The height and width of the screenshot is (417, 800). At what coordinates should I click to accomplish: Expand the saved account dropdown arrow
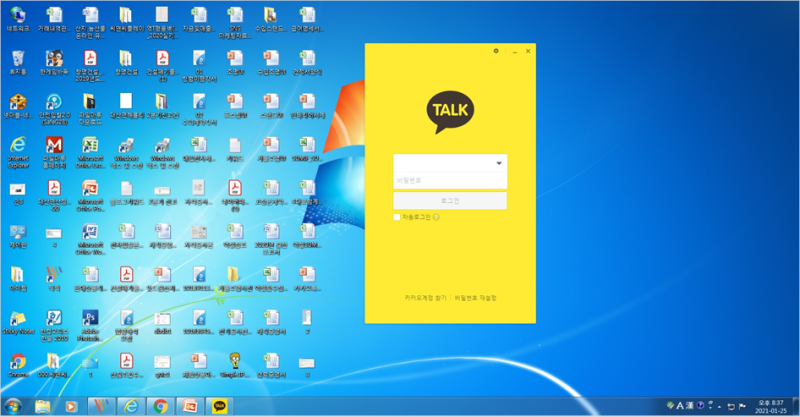point(499,163)
